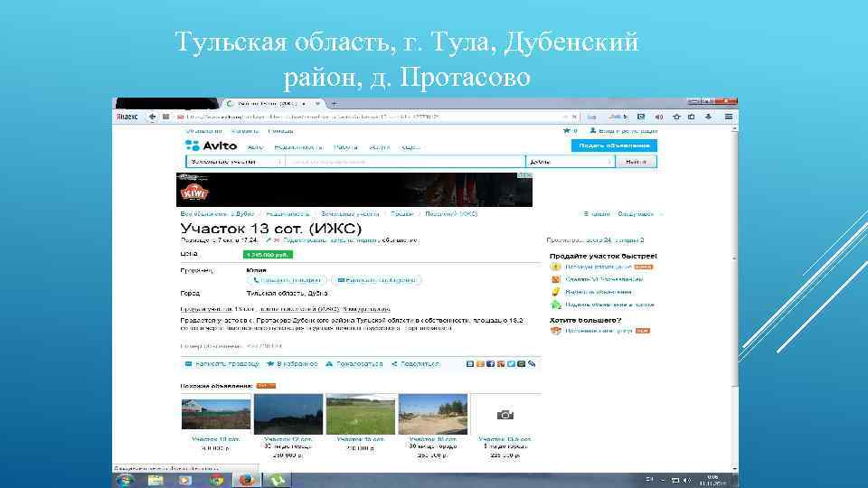Click the KIWI advertisement banner

tap(354, 190)
